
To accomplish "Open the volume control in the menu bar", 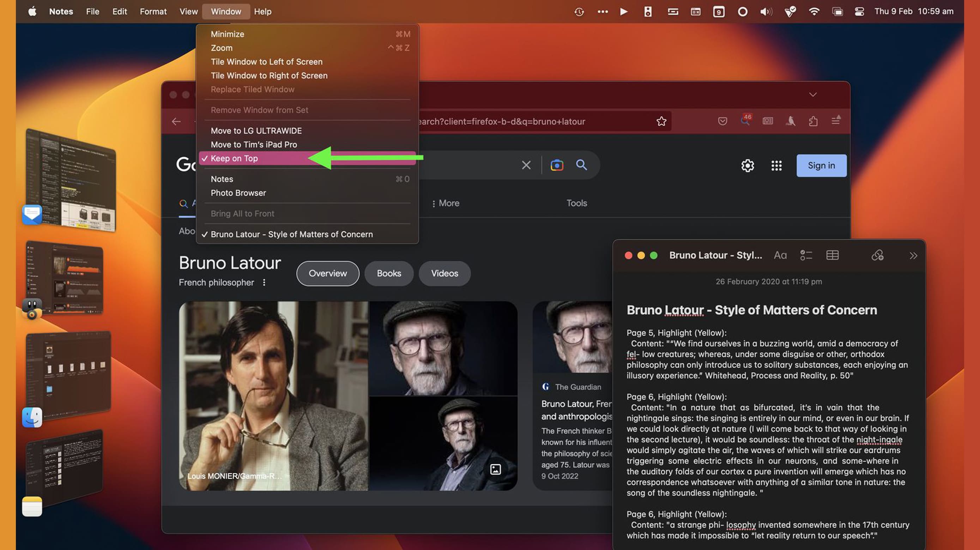I will point(766,12).
